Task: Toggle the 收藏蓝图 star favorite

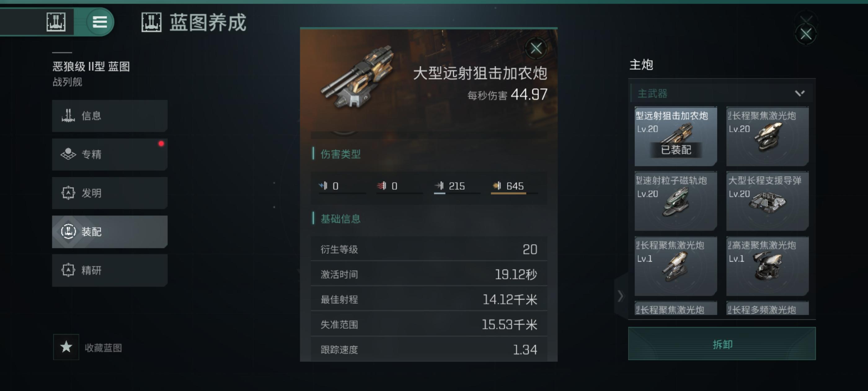Action: pos(66,347)
